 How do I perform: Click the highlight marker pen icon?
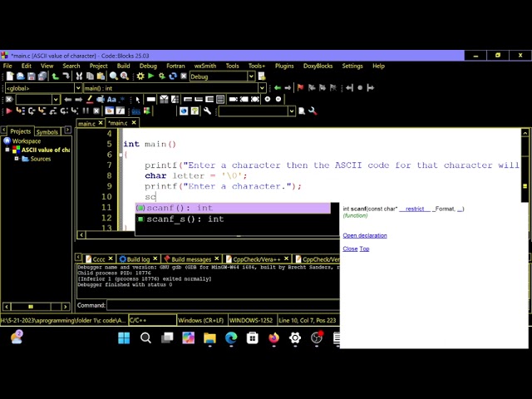[90, 100]
